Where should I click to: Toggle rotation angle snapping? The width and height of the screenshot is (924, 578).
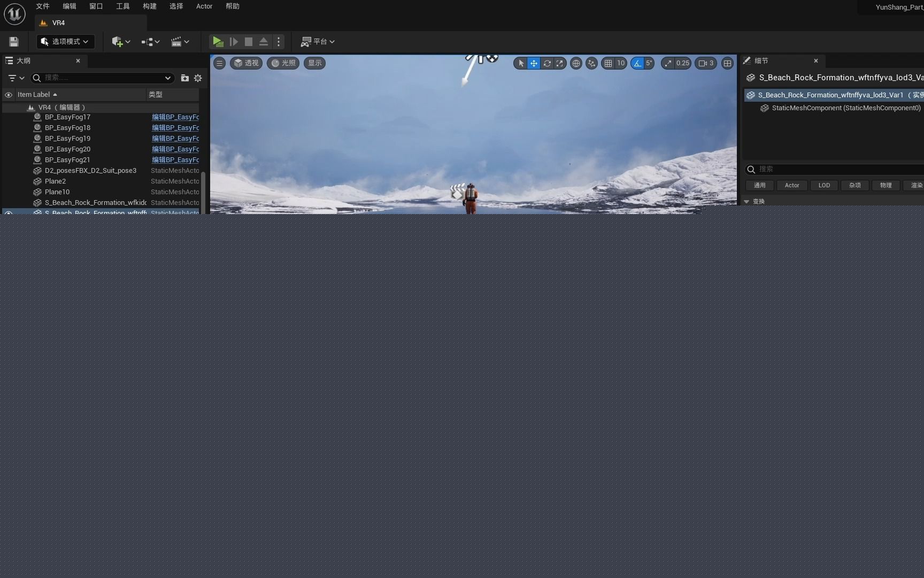click(x=637, y=63)
